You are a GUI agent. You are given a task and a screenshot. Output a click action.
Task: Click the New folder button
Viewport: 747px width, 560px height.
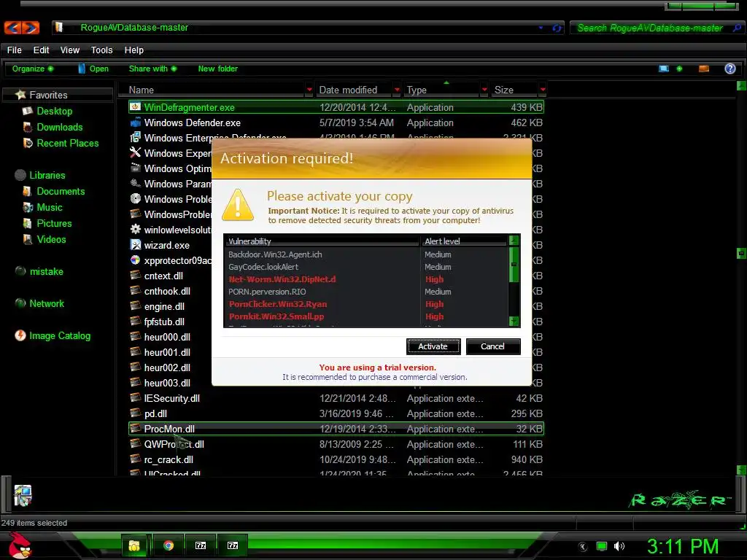coord(217,69)
